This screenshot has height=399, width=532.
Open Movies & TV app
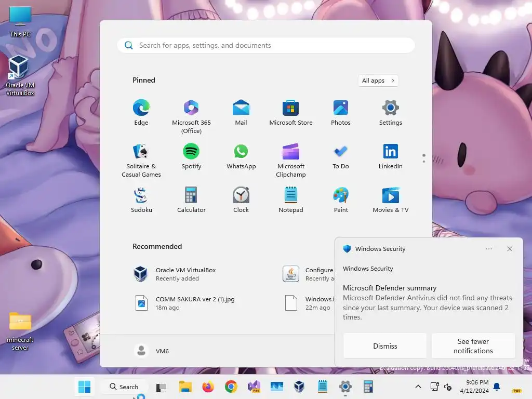tap(391, 200)
